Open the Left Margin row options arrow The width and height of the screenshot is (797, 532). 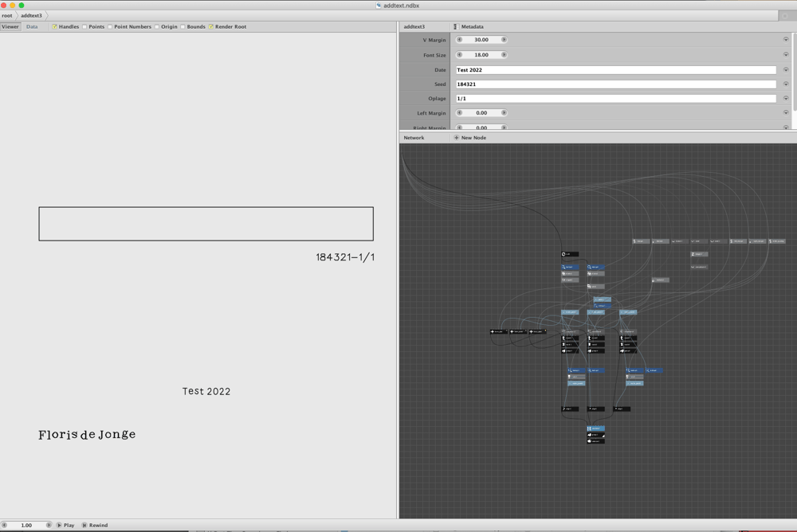(x=786, y=113)
